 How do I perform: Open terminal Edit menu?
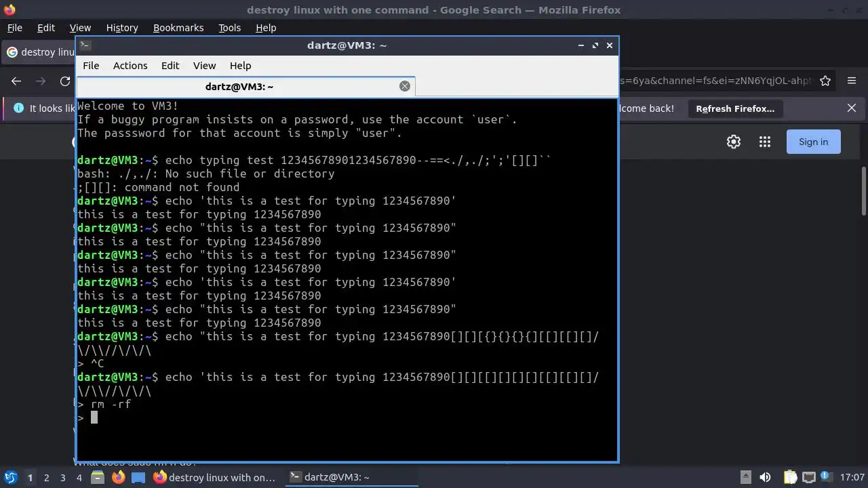[170, 66]
